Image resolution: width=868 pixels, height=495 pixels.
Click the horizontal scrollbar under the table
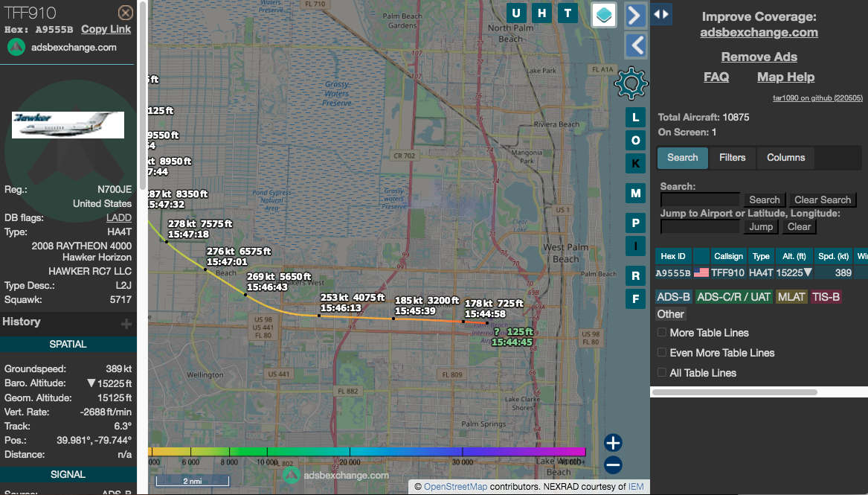pyautogui.click(x=735, y=392)
